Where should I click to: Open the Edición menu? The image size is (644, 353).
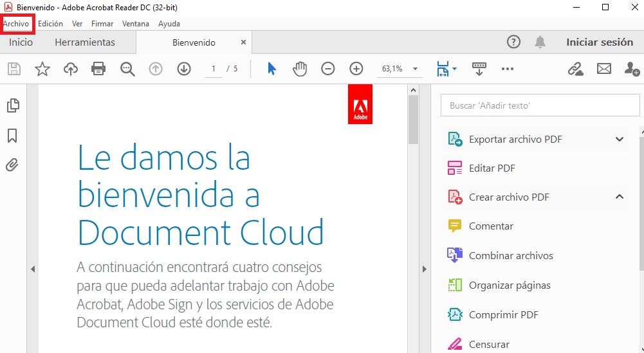click(51, 23)
